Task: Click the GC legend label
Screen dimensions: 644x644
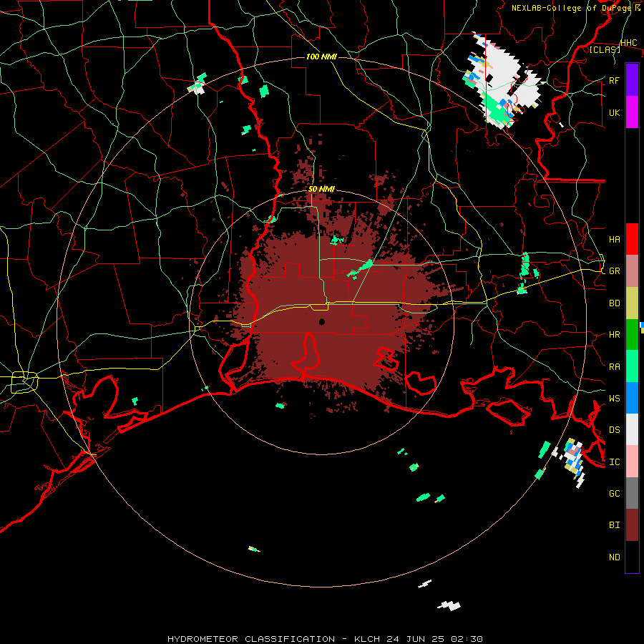Action: click(x=614, y=493)
